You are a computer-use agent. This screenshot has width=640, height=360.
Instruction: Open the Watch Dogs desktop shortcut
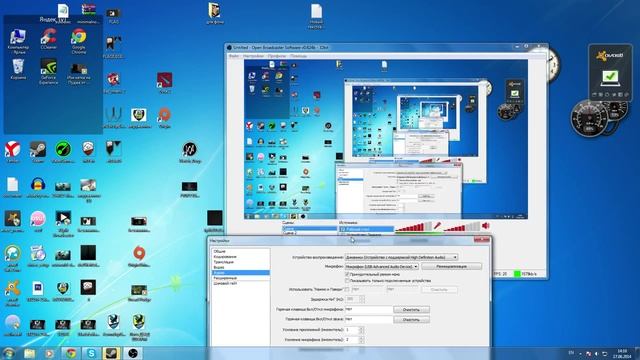190,152
